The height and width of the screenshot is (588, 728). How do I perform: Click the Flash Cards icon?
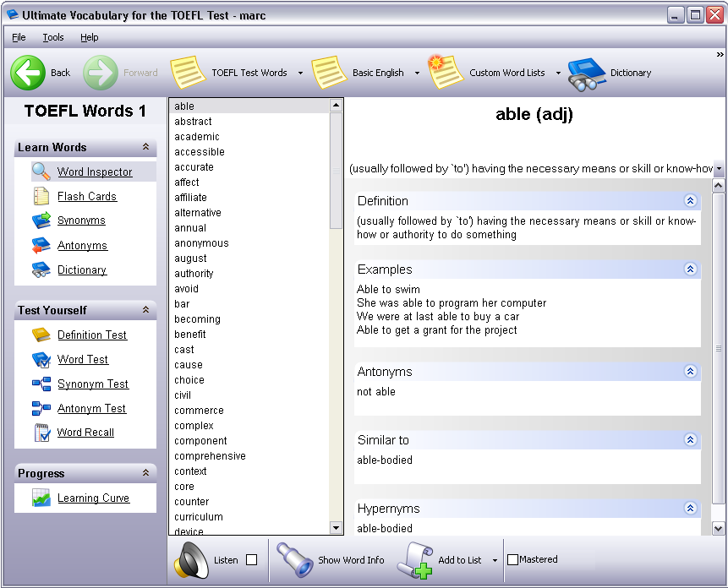click(41, 196)
